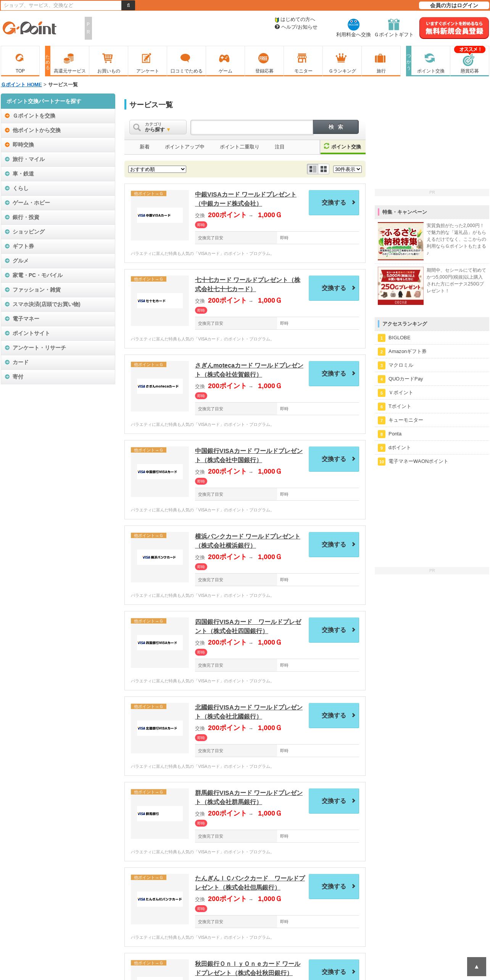Open 中国銀行VISAカード ワールドプレゼント link
This screenshot has height=980, width=490.
[x=249, y=455]
